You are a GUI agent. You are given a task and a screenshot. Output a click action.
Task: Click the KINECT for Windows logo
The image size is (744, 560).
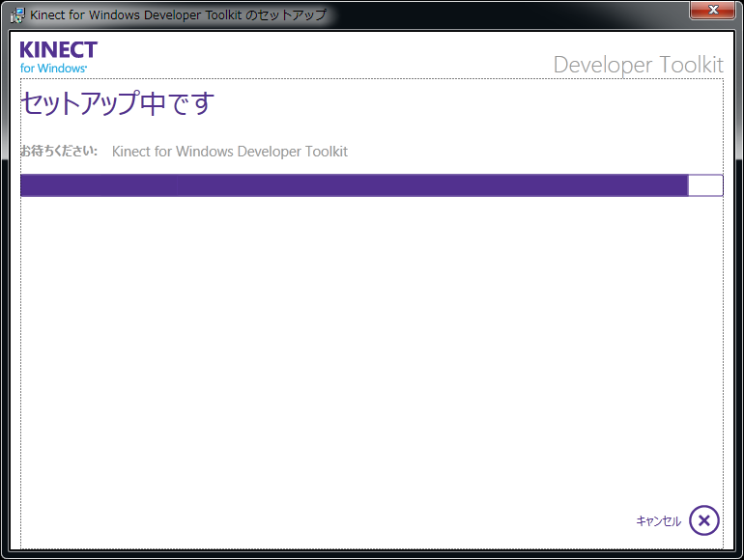pyautogui.click(x=58, y=57)
